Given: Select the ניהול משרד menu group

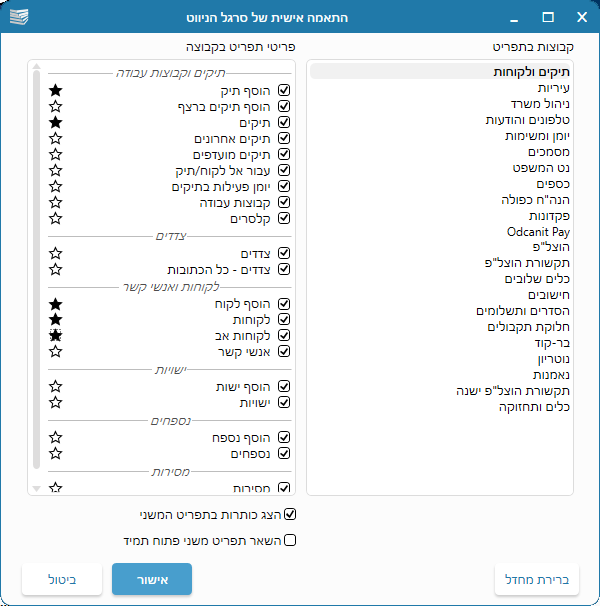Looking at the screenshot, I should tap(547, 104).
